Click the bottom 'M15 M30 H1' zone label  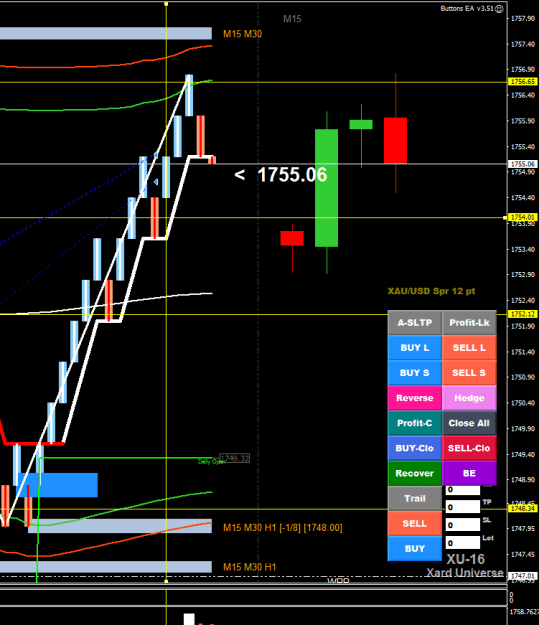tap(250, 567)
